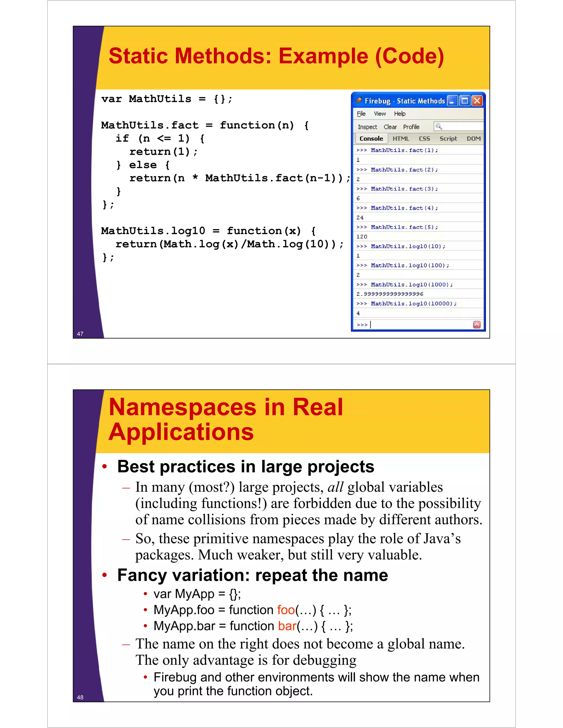Click the search magnifier icon
Screen dimensions: 563x728
coord(438,126)
